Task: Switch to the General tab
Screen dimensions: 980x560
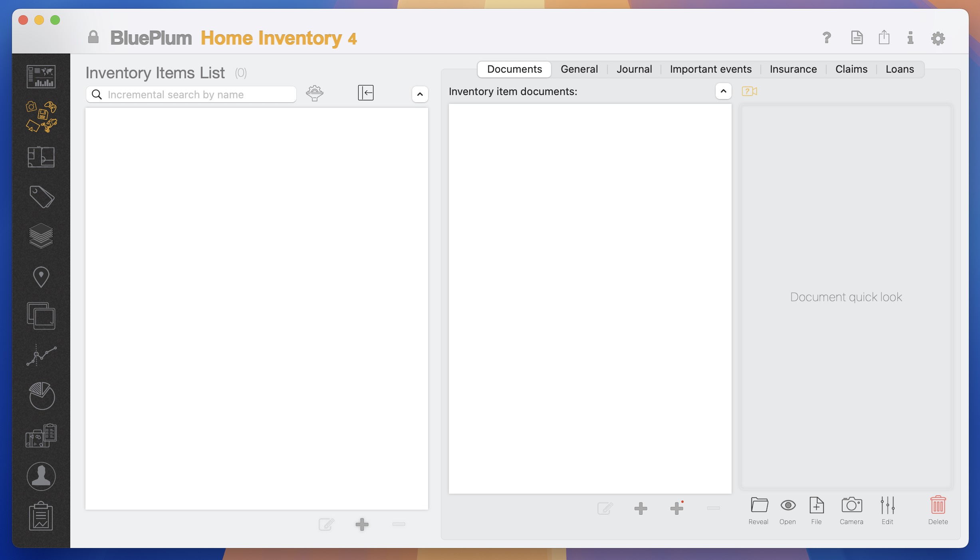Action: pyautogui.click(x=579, y=69)
